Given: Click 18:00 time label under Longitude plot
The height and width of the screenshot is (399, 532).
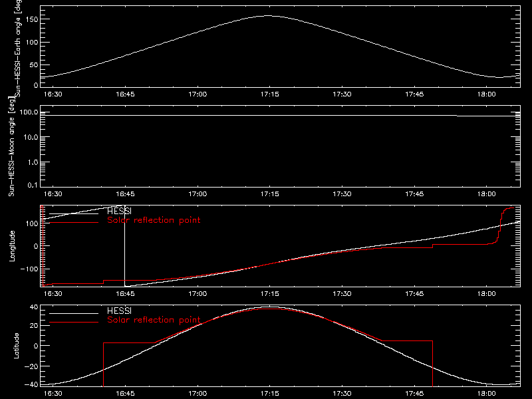Looking at the screenshot, I should [487, 294].
